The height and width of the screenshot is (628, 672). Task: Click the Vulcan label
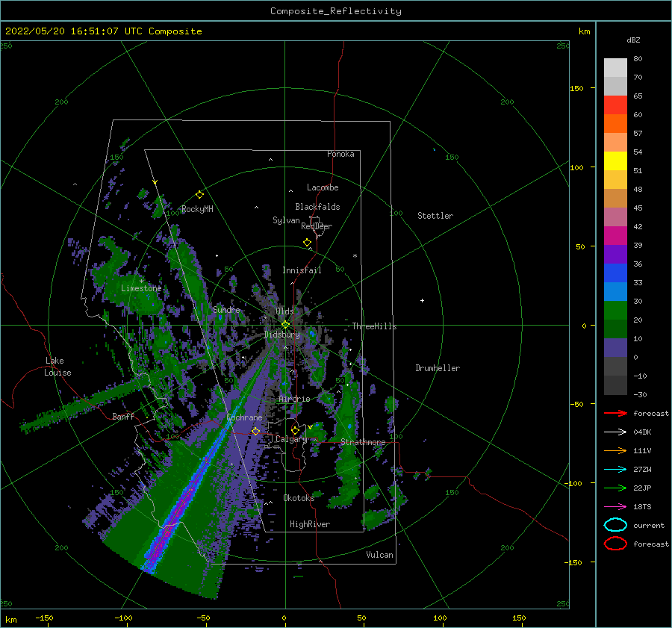tap(379, 555)
